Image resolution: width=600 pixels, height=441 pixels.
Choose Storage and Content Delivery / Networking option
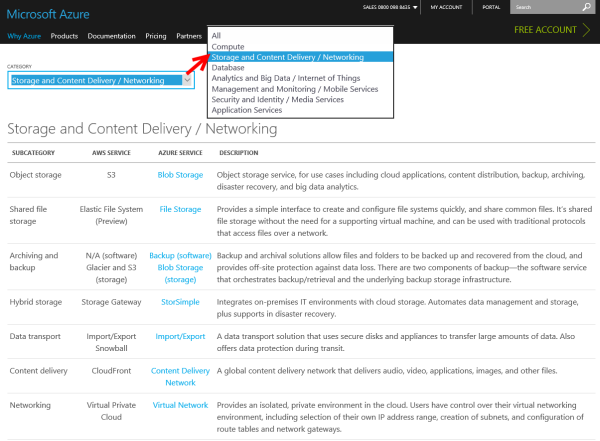point(300,57)
